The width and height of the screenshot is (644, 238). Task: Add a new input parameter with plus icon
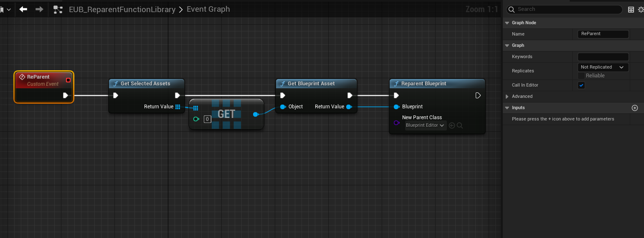[634, 108]
